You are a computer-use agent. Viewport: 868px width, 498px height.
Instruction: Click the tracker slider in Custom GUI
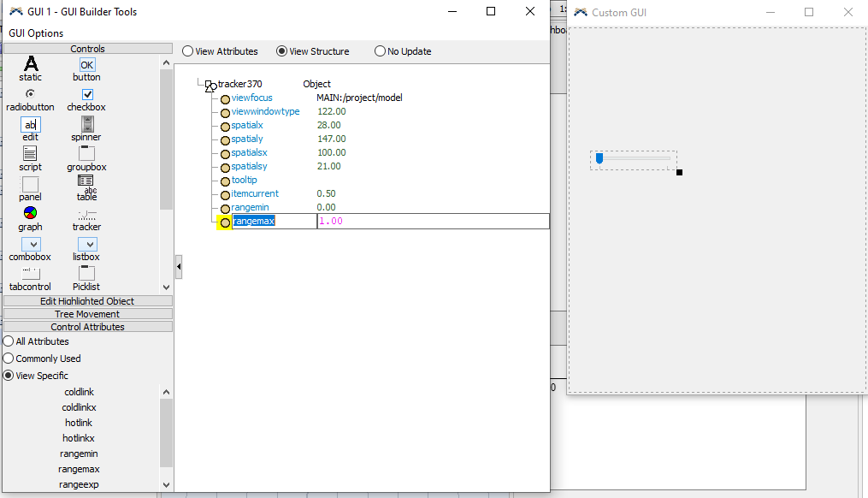click(633, 158)
